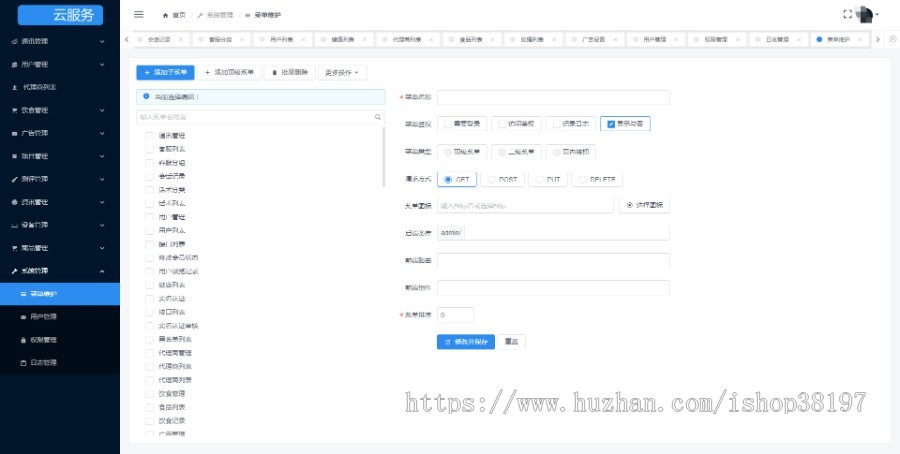This screenshot has height=454, width=900.
Task: Click the 批量删除 button
Action: click(x=290, y=73)
